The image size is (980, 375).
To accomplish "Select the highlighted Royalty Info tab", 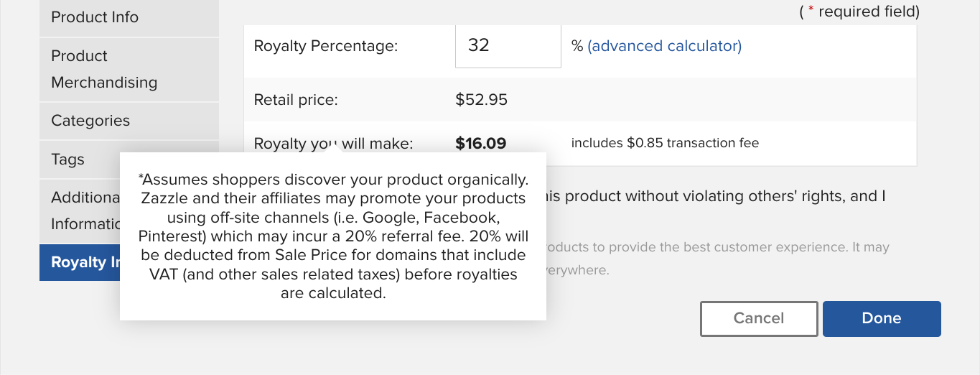I will (79, 262).
